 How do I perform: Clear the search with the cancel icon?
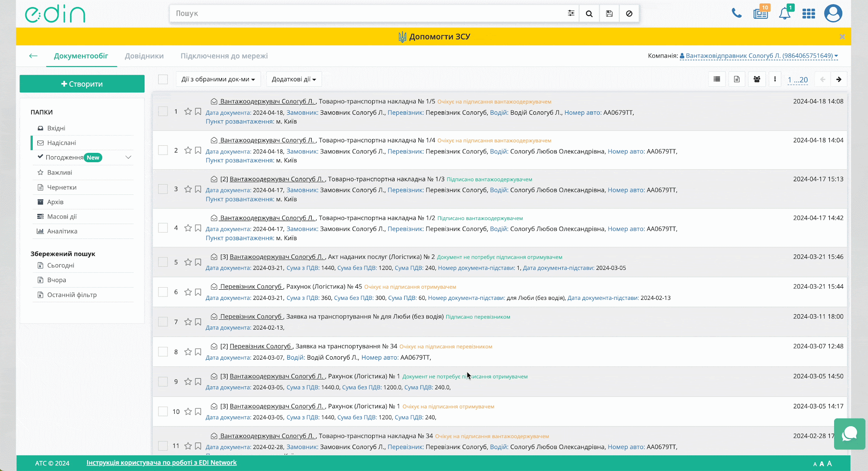tap(629, 14)
